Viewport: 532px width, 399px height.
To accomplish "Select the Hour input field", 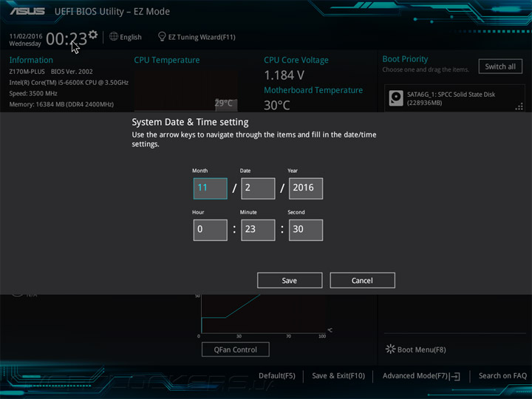I will click(210, 230).
